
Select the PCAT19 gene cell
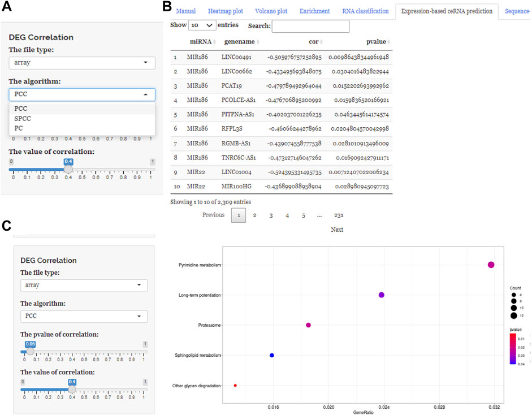pos(231,85)
